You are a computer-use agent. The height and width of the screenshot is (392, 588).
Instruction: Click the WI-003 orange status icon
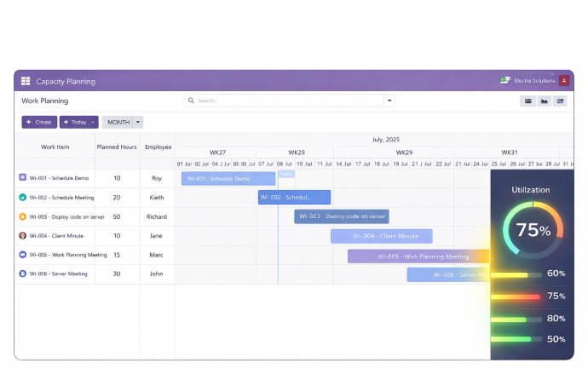pyautogui.click(x=23, y=216)
